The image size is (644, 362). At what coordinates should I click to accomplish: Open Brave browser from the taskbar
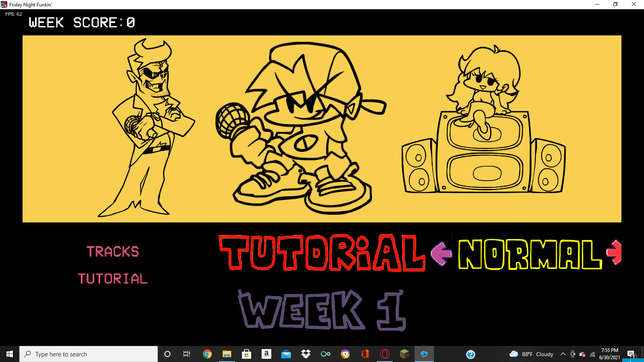[x=345, y=354]
